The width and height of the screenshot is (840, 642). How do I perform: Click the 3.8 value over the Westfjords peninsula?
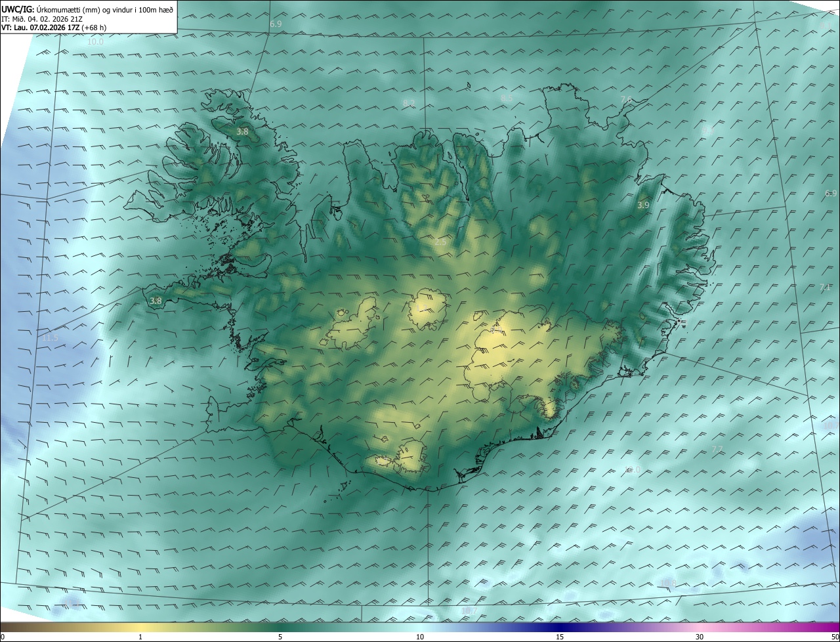tap(242, 131)
